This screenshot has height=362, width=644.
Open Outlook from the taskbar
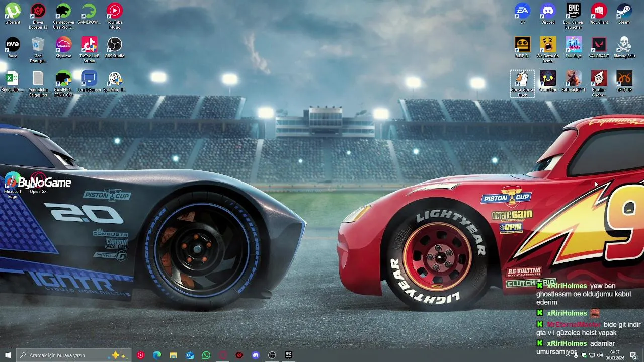pyautogui.click(x=190, y=355)
